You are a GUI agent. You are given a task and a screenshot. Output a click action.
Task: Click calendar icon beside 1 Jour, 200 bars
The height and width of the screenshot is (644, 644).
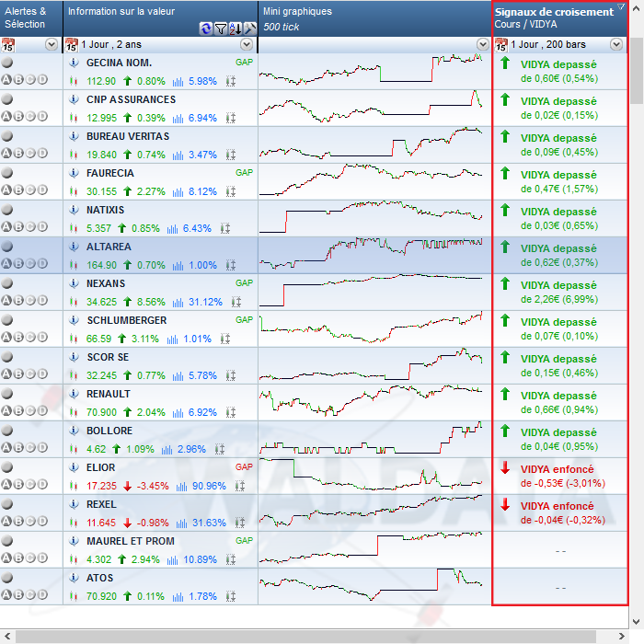click(501, 44)
